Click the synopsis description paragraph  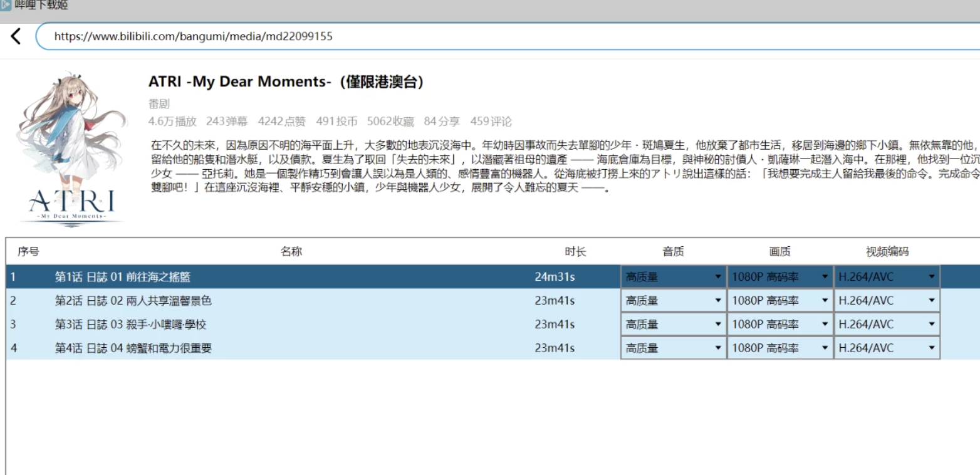tap(565, 166)
